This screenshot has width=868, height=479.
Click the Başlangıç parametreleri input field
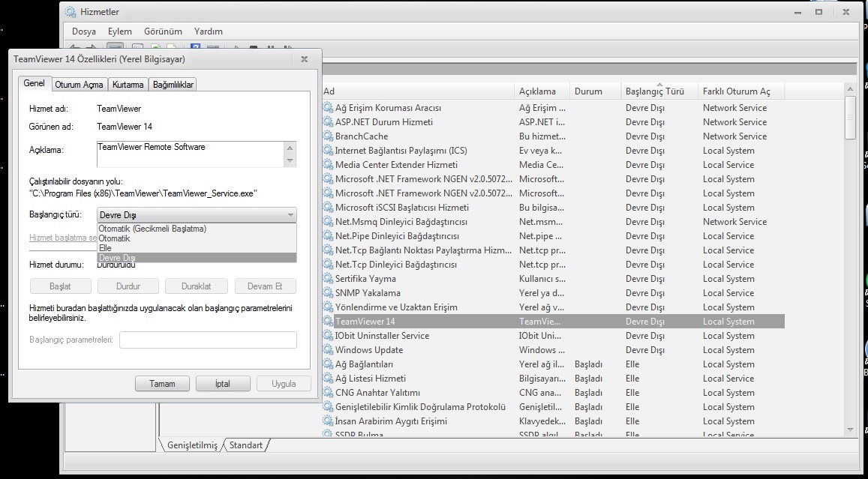pyautogui.click(x=208, y=340)
